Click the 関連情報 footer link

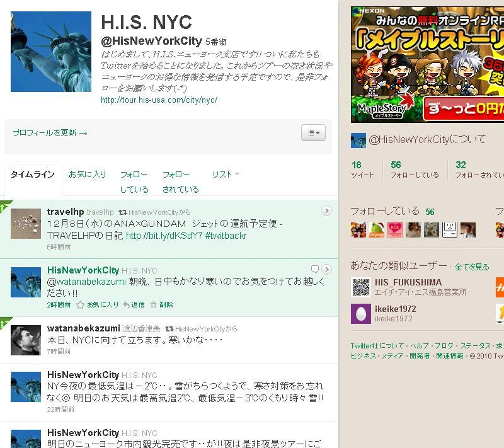click(x=449, y=356)
